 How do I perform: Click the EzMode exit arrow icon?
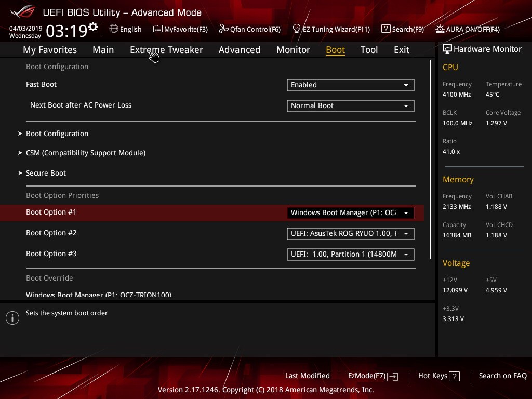tap(393, 376)
